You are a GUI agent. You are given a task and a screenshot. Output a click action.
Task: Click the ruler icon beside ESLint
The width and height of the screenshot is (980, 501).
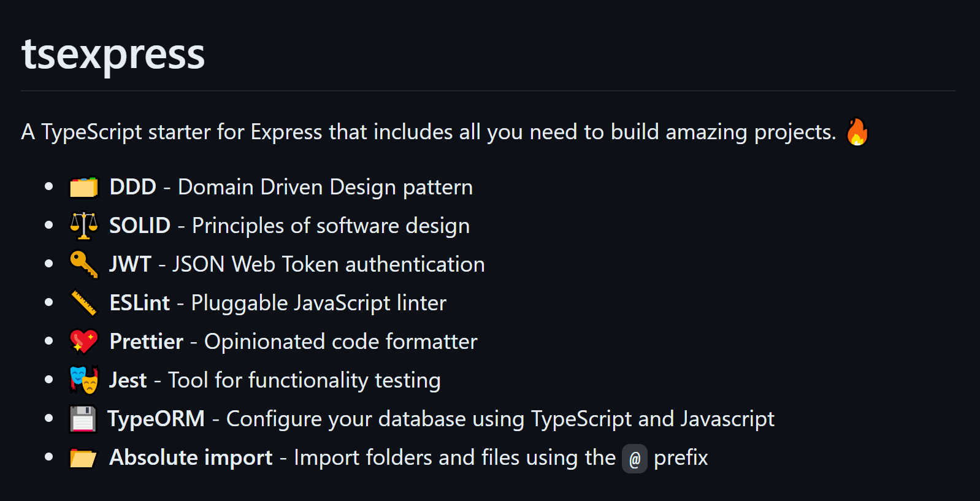point(83,303)
